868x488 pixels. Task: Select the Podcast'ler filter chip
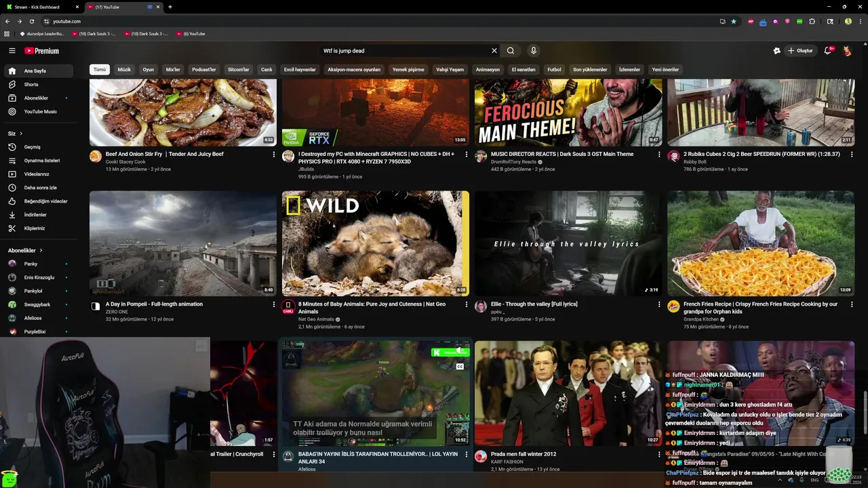click(x=204, y=70)
